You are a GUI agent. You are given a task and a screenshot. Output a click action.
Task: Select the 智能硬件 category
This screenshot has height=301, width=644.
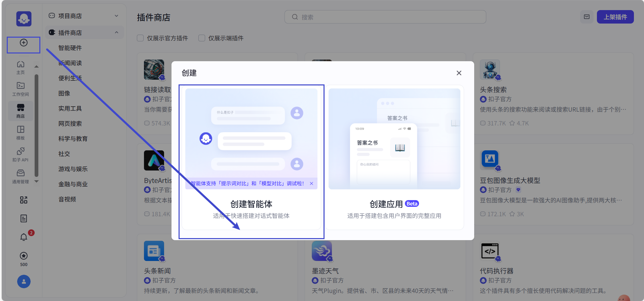click(x=70, y=48)
